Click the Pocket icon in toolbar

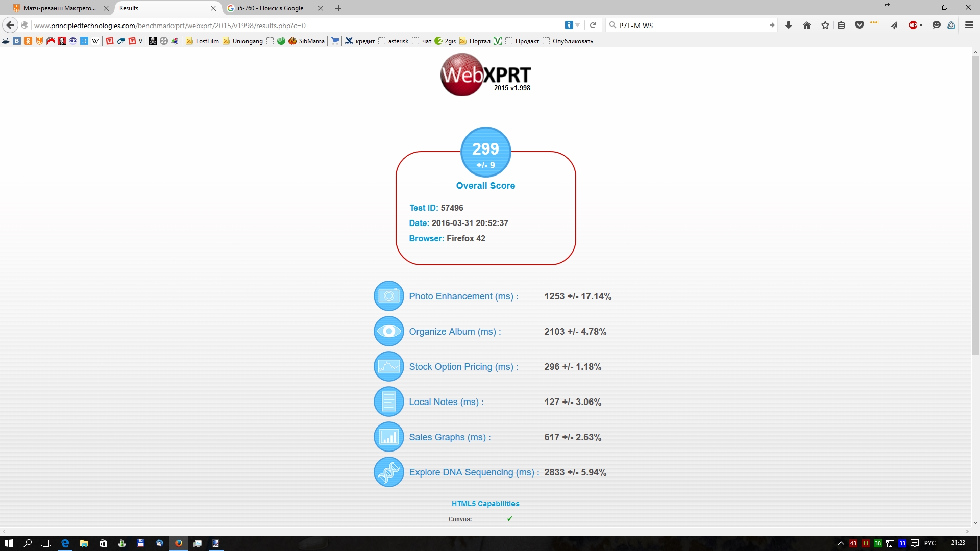(x=860, y=25)
